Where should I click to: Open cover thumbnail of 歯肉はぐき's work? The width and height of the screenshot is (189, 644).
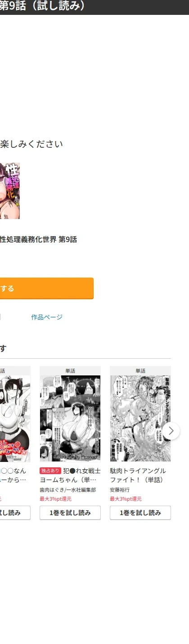pos(70,418)
